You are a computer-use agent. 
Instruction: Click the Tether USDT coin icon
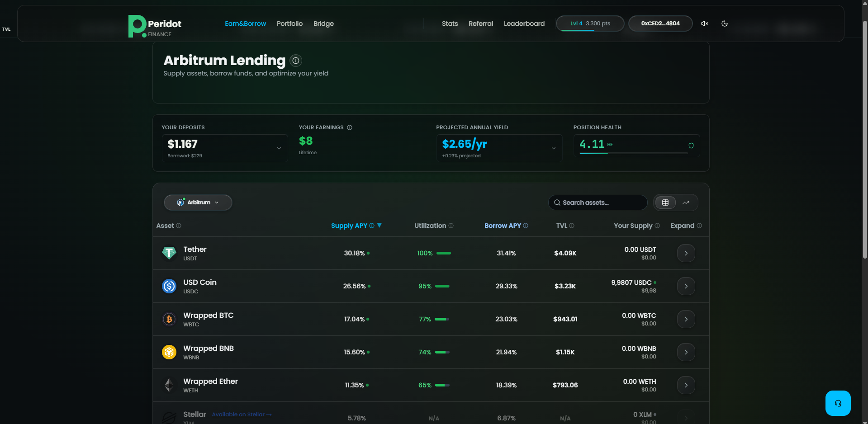[169, 253]
